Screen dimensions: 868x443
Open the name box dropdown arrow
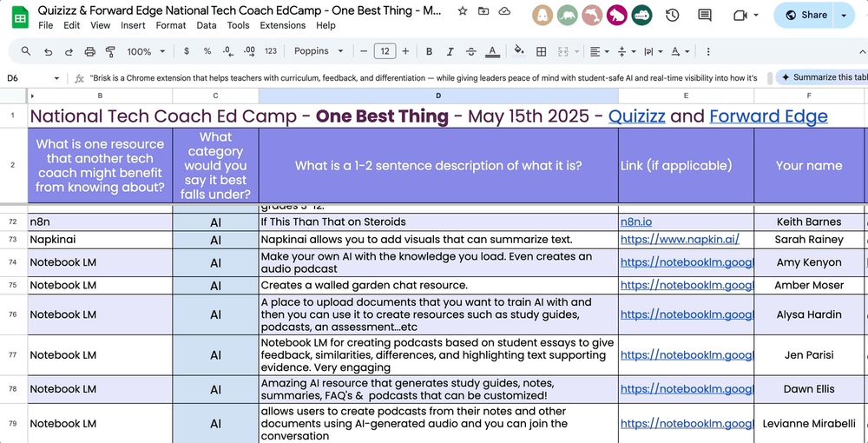click(x=56, y=79)
